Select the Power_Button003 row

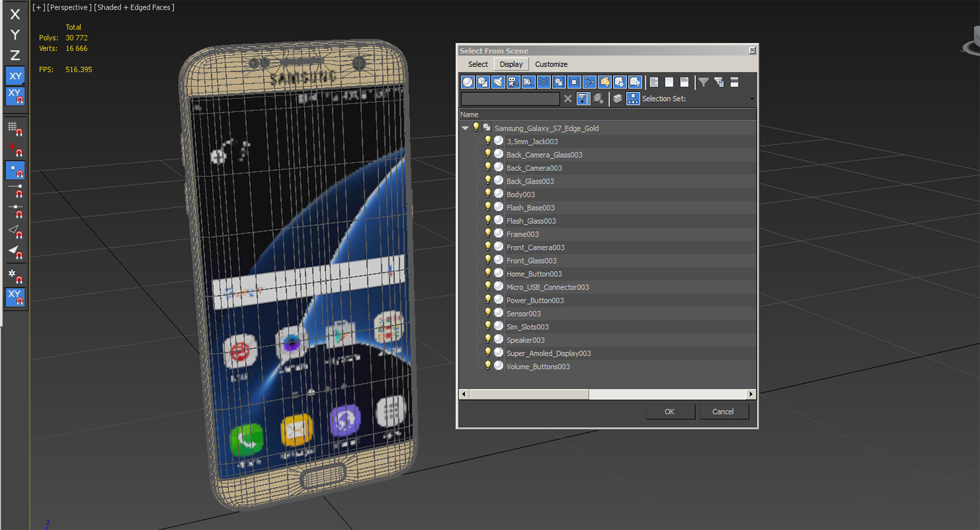point(607,300)
